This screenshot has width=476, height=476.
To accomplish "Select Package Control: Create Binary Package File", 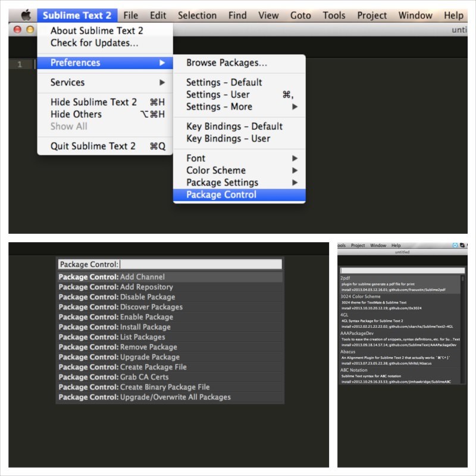I will [x=170, y=387].
